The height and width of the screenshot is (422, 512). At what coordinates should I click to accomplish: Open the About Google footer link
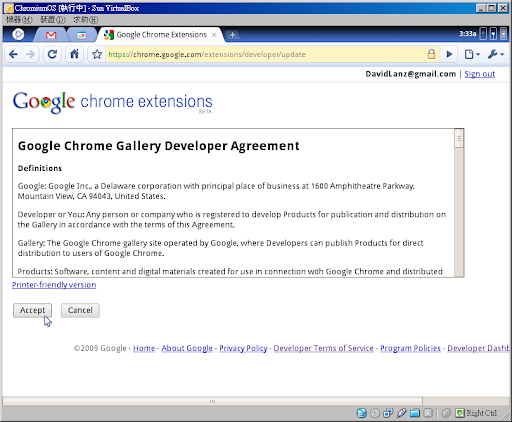(187, 348)
